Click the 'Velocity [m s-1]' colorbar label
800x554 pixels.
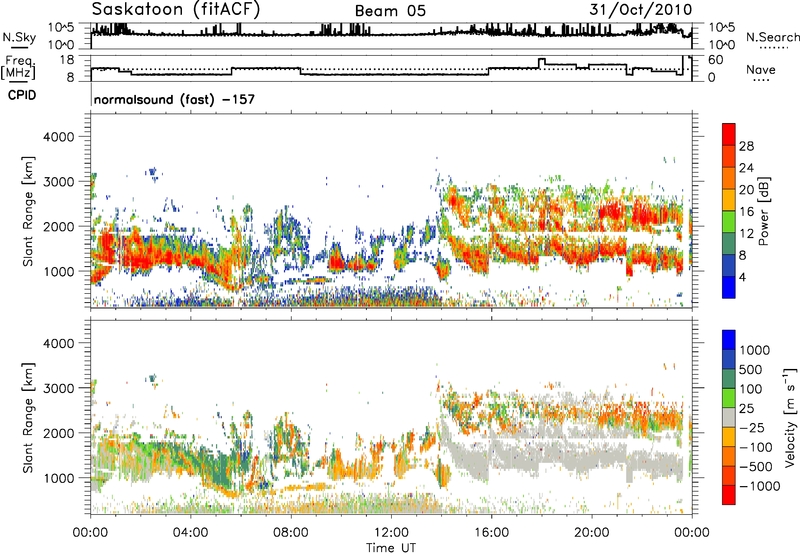[x=790, y=417]
